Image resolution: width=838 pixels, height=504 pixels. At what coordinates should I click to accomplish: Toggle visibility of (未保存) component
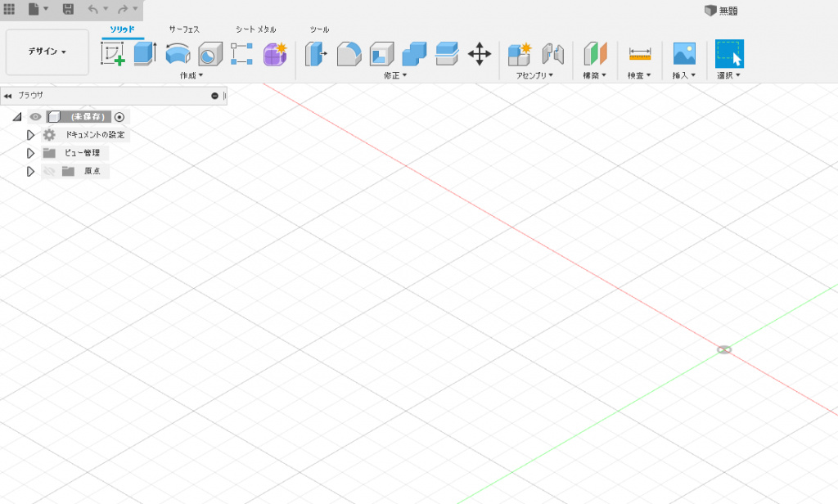pos(35,116)
